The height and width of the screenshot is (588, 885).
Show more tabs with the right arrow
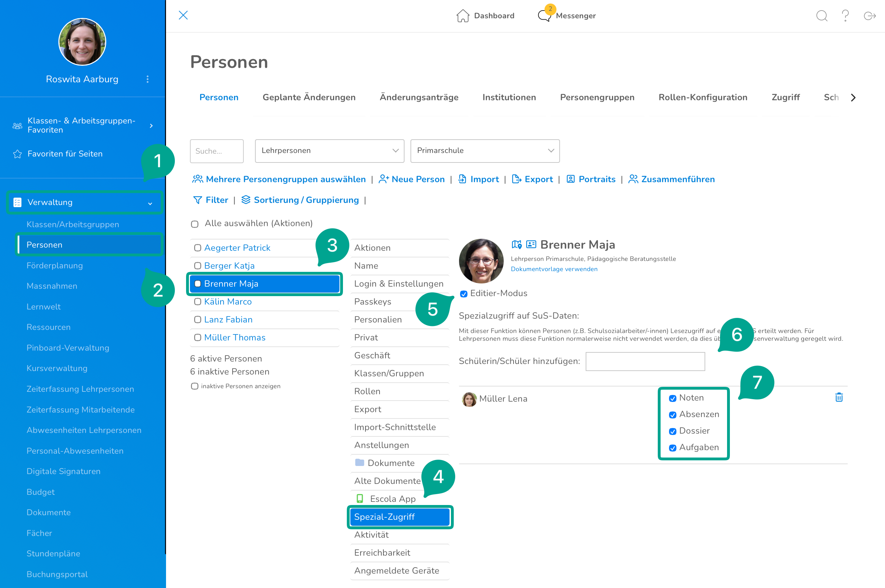[x=853, y=97]
